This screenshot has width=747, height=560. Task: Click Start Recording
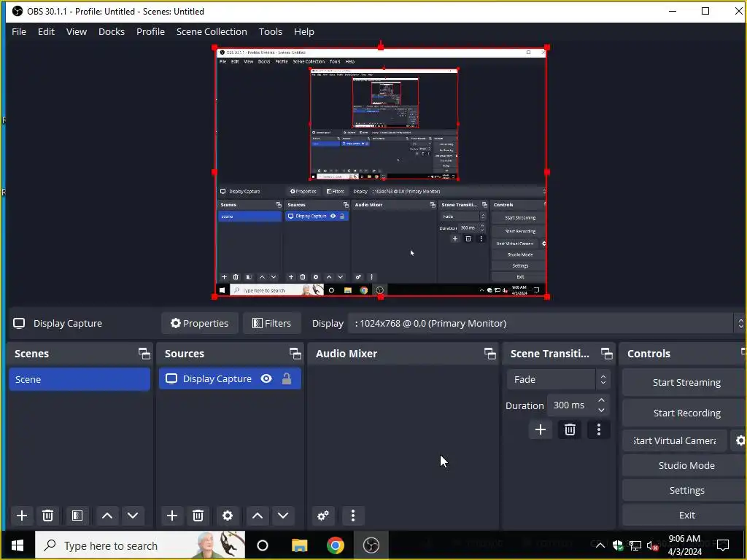[x=686, y=413]
